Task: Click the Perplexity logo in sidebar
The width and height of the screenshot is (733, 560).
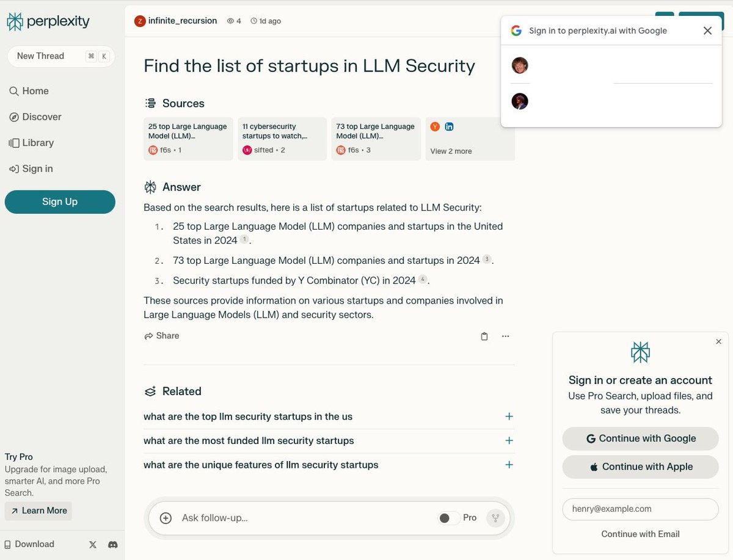Action: (48, 22)
